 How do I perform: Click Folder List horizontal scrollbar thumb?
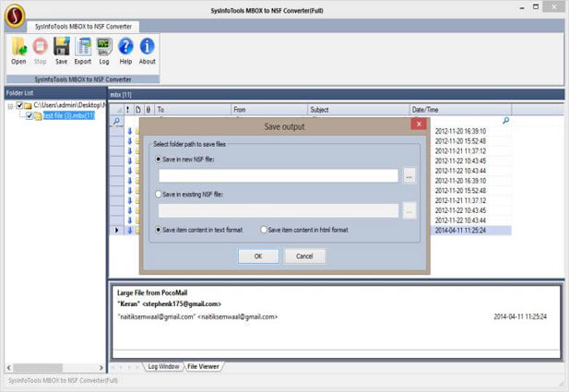point(38,368)
